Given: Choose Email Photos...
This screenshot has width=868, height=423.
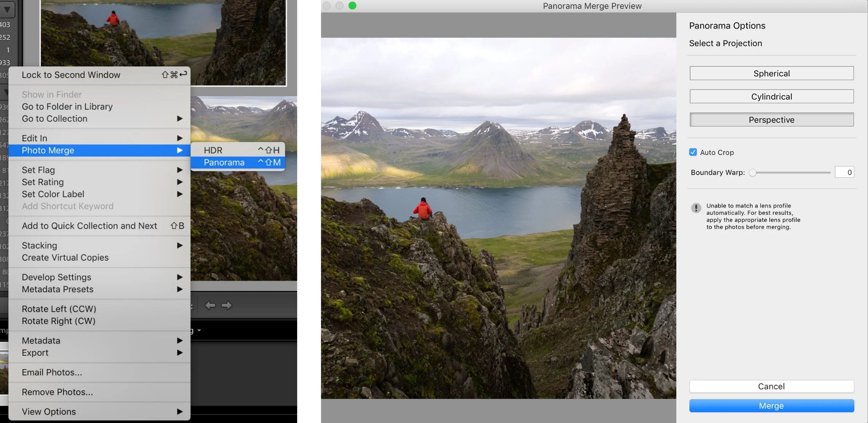Looking at the screenshot, I should point(99,372).
